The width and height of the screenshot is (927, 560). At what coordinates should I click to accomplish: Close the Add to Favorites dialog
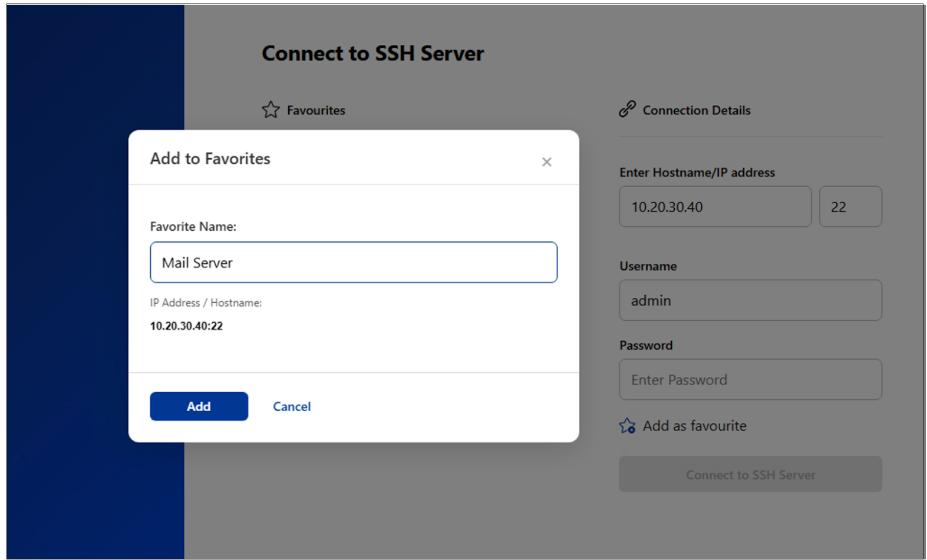click(x=546, y=162)
